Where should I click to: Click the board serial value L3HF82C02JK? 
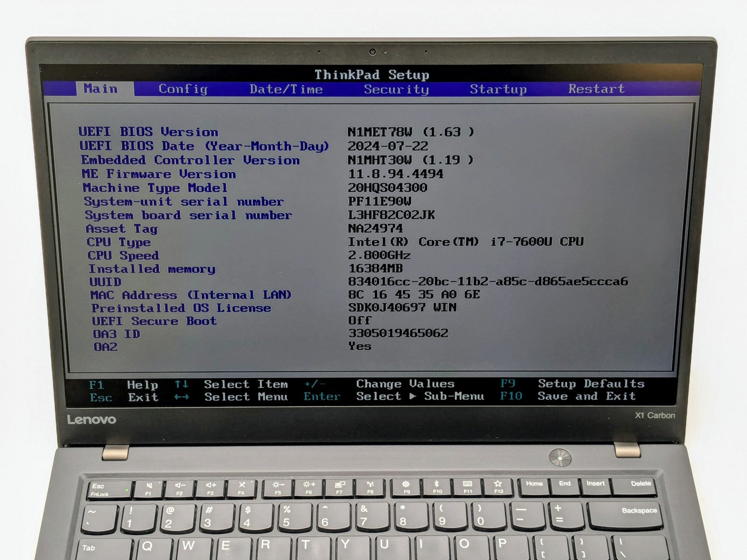(392, 215)
